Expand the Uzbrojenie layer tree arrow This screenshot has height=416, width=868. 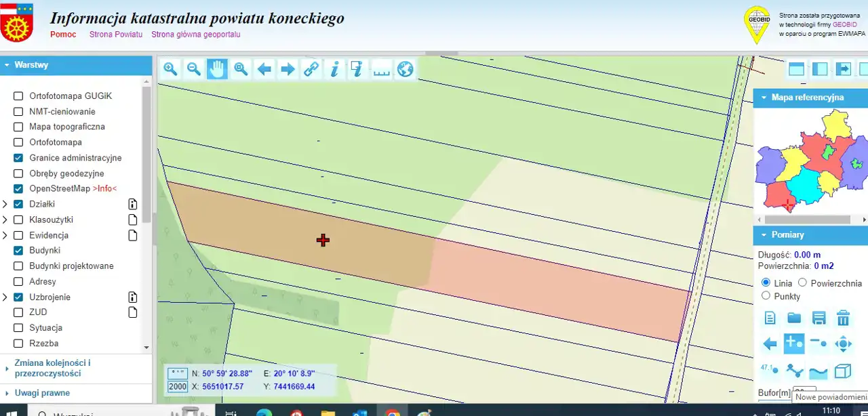point(5,297)
